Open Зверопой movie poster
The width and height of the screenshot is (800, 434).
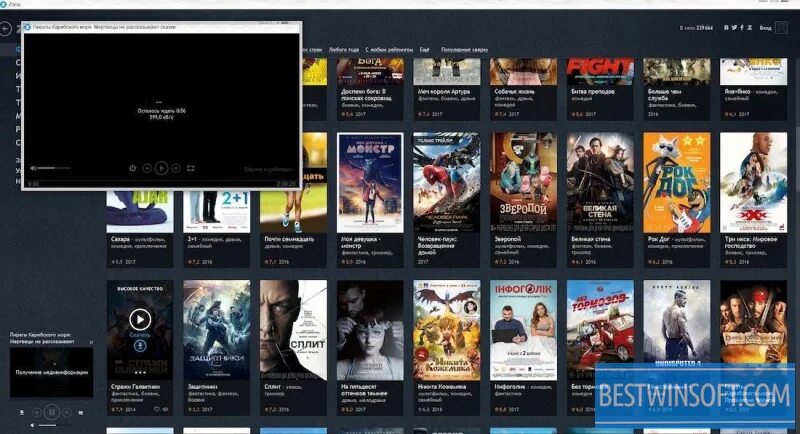523,183
